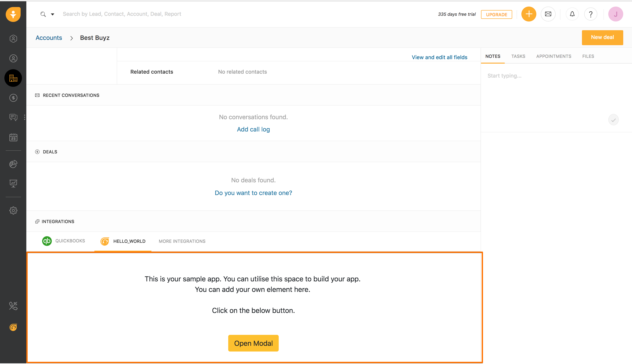Expand the search filter dropdown arrow
Image resolution: width=632 pixels, height=364 pixels.
point(53,14)
